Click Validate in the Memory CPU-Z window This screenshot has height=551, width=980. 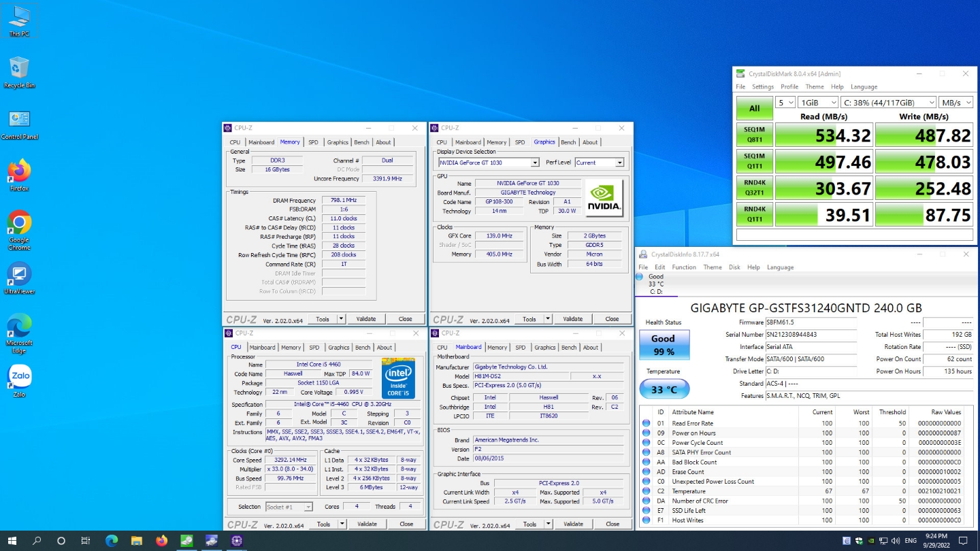tap(366, 318)
